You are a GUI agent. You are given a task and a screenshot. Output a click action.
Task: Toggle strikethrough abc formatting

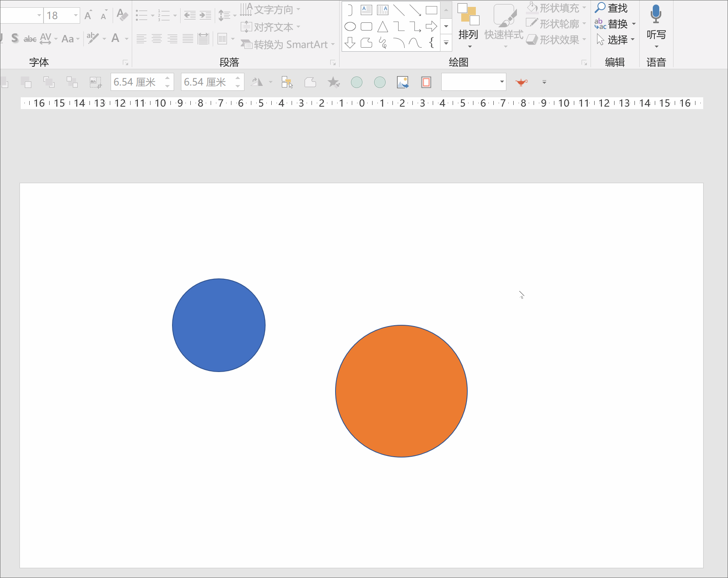coord(30,39)
